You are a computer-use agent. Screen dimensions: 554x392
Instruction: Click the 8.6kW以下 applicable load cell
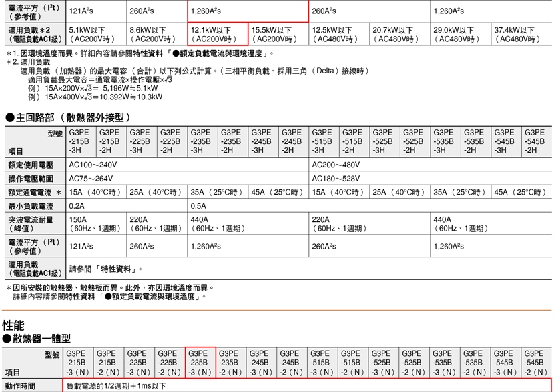157,34
